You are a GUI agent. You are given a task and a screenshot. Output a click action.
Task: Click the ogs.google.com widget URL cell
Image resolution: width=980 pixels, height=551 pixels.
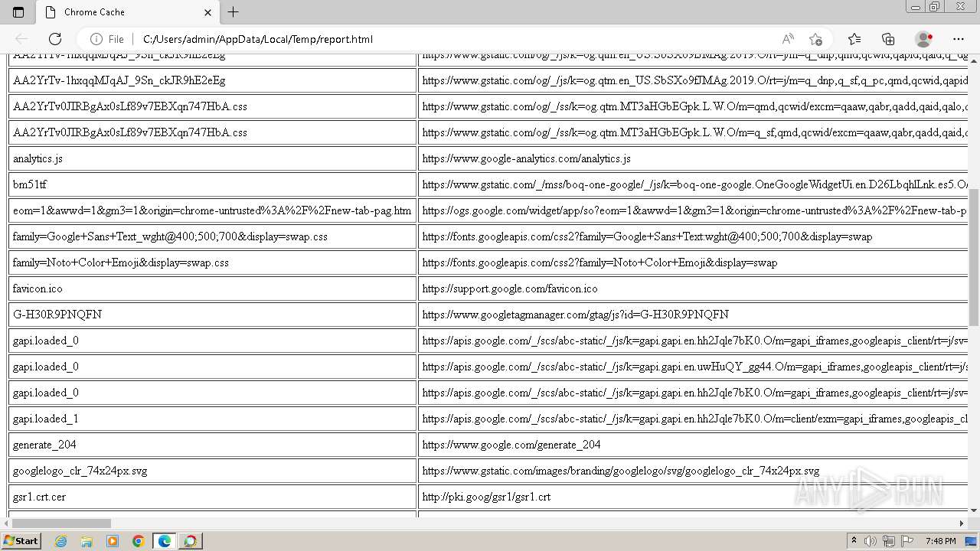click(x=694, y=210)
